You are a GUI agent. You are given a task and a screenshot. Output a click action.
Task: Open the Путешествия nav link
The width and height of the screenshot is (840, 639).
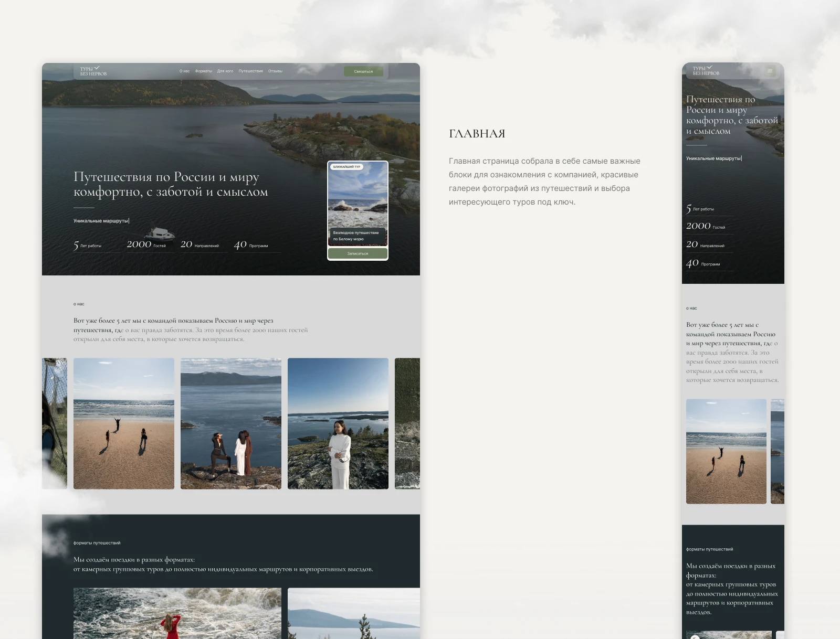coord(251,71)
